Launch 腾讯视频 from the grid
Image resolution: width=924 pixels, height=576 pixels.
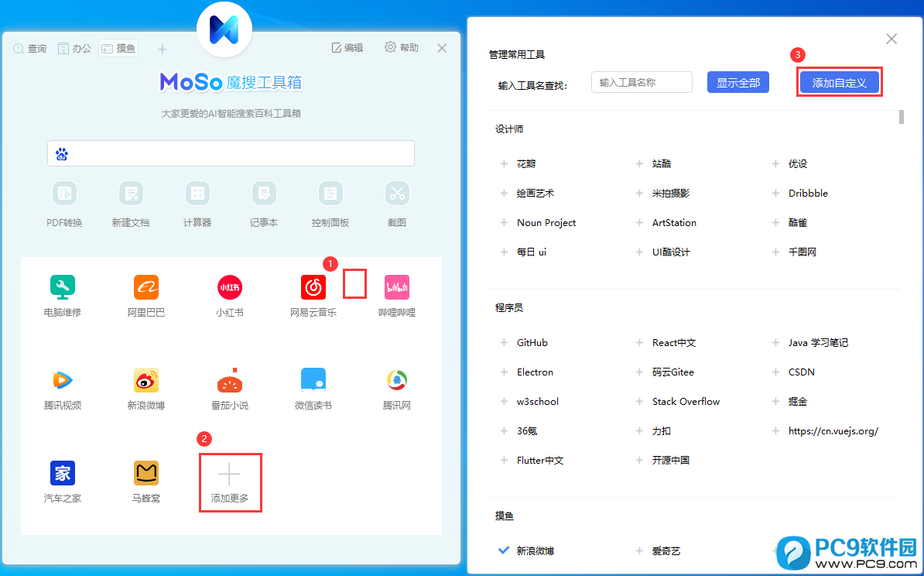coord(63,381)
